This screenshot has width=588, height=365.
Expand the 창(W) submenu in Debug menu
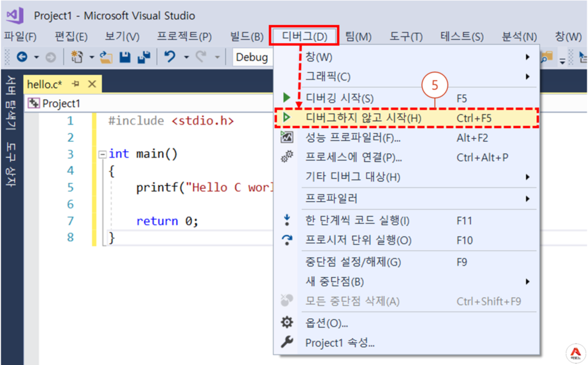click(x=407, y=57)
